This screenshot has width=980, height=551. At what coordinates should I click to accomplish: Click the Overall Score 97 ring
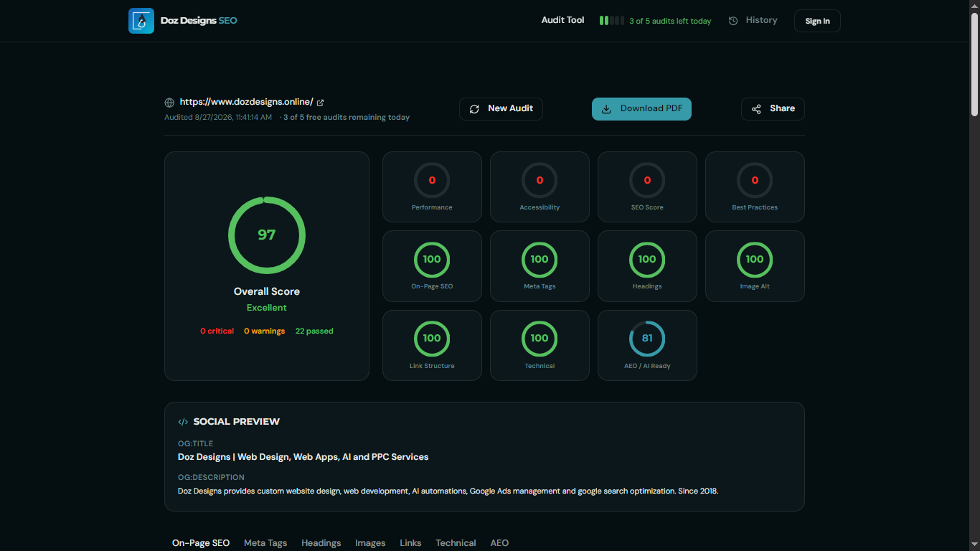click(x=267, y=235)
